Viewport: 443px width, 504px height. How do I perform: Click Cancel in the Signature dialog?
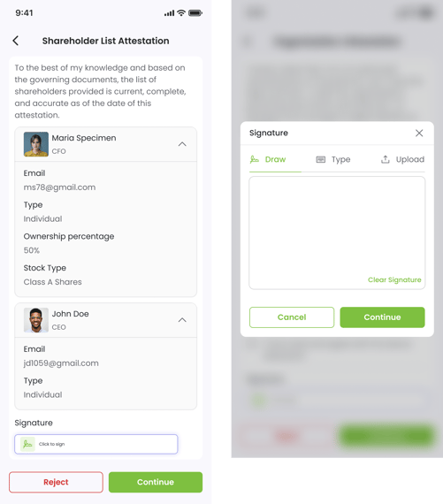292,317
